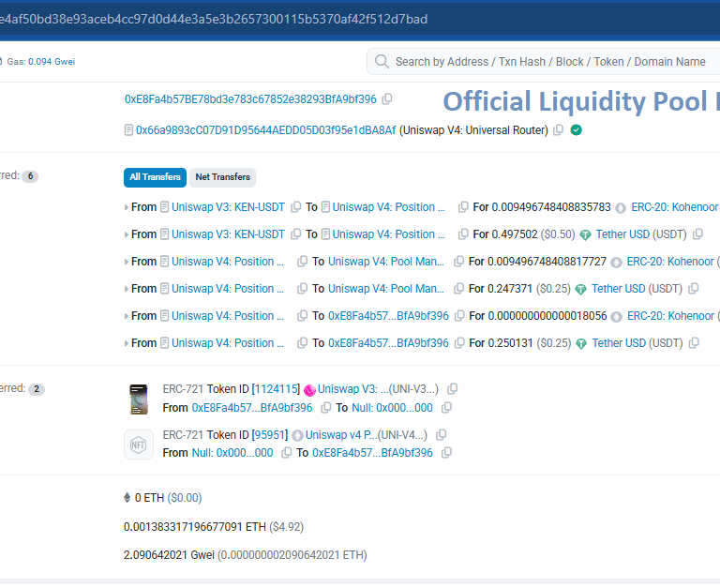Click the green verified checkmark beside Universal Router
Viewport: 720px width, 588px height.
[x=577, y=130]
